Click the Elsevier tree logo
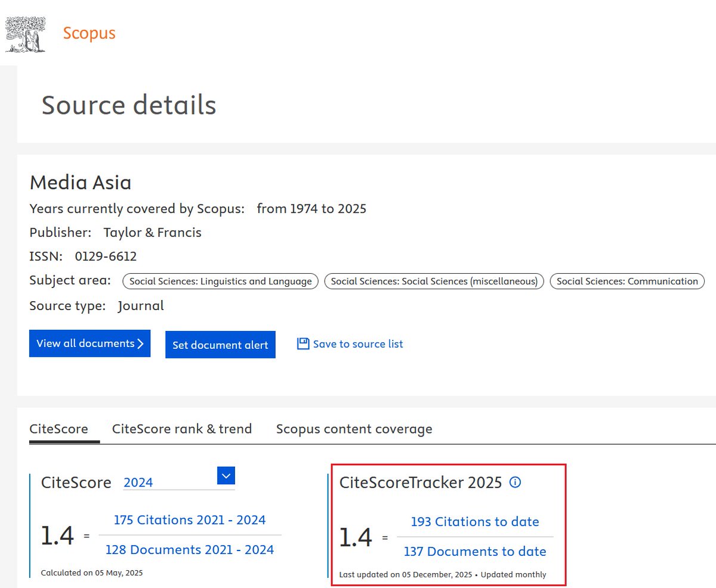Screen dimensions: 716x588 (x=26, y=34)
